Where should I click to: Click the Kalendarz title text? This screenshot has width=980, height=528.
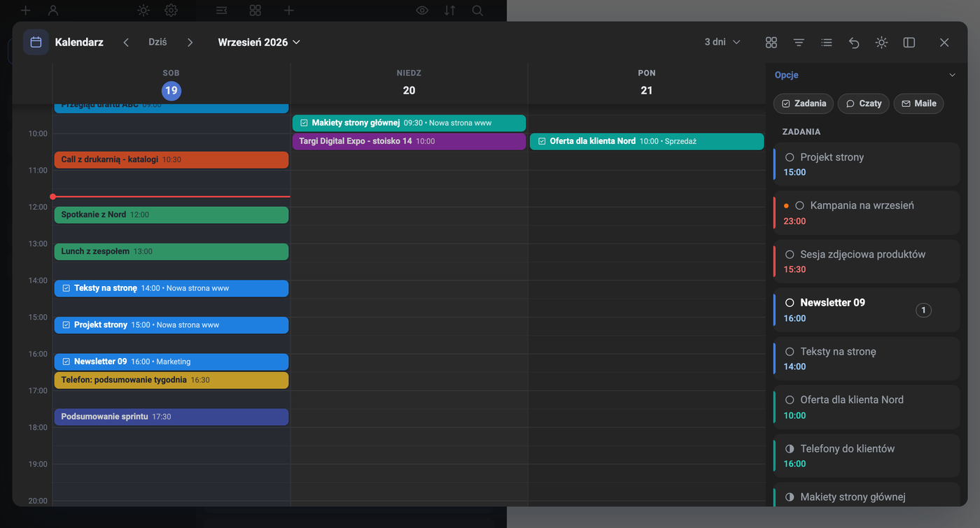pyautogui.click(x=79, y=42)
